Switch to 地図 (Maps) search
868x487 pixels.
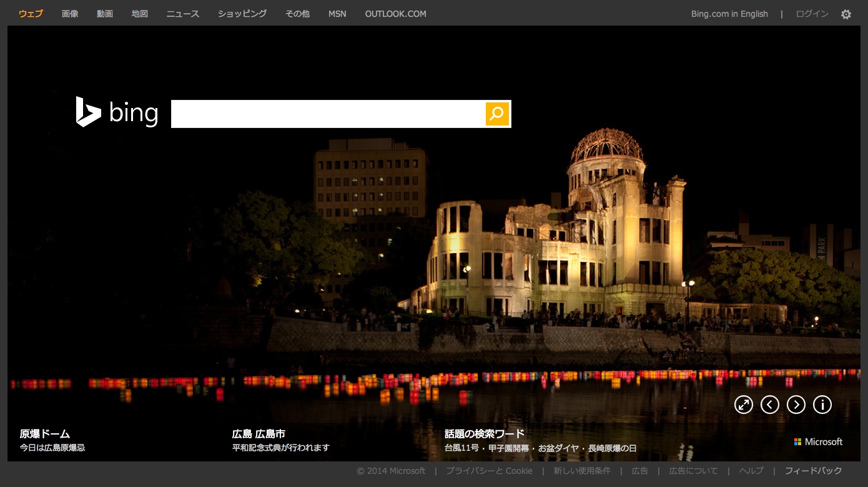point(140,14)
